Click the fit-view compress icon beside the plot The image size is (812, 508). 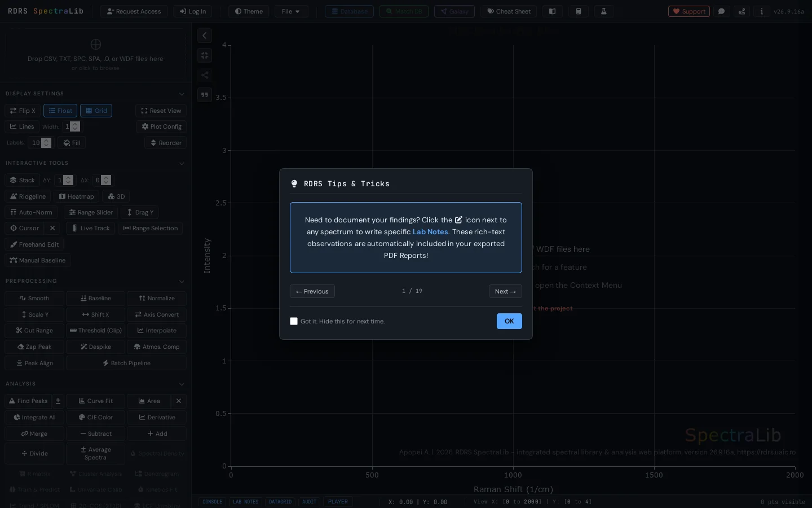point(204,55)
